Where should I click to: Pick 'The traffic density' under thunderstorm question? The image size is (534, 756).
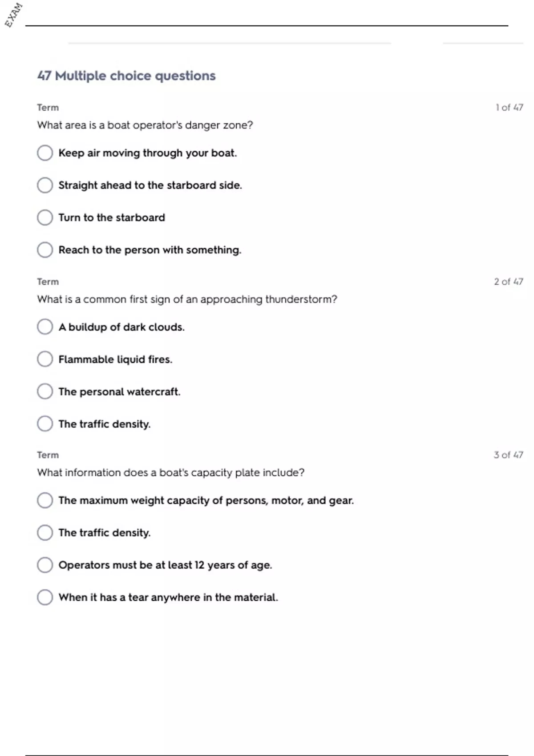pyautogui.click(x=45, y=424)
